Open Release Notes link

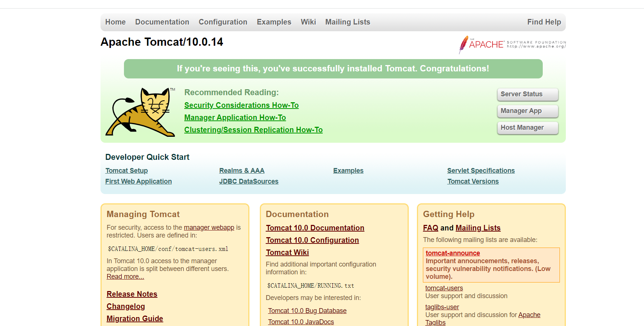[x=132, y=294]
